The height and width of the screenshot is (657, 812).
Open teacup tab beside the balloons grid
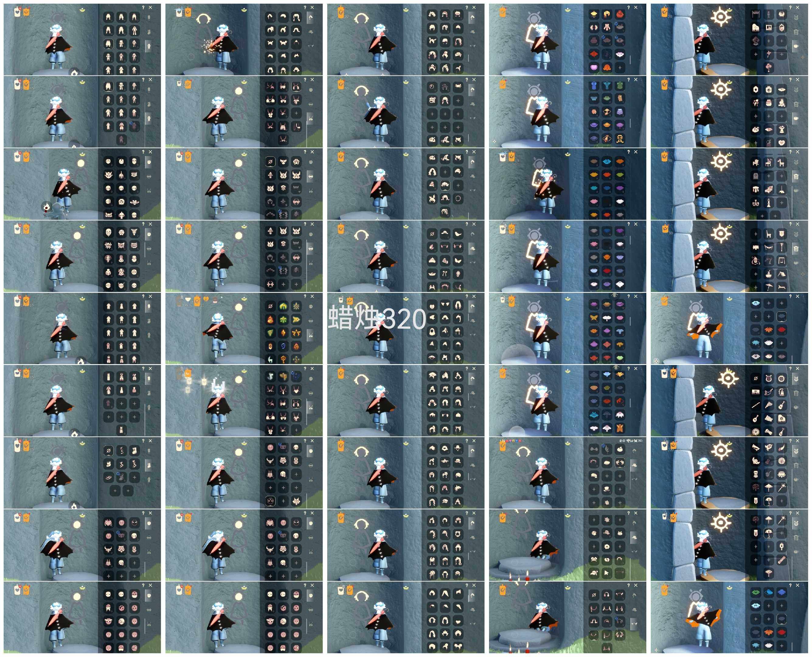pyautogui.click(x=796, y=46)
